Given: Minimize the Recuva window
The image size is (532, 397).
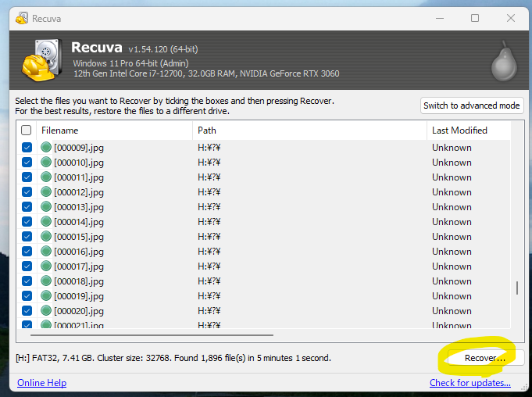Looking at the screenshot, I should click(x=440, y=18).
